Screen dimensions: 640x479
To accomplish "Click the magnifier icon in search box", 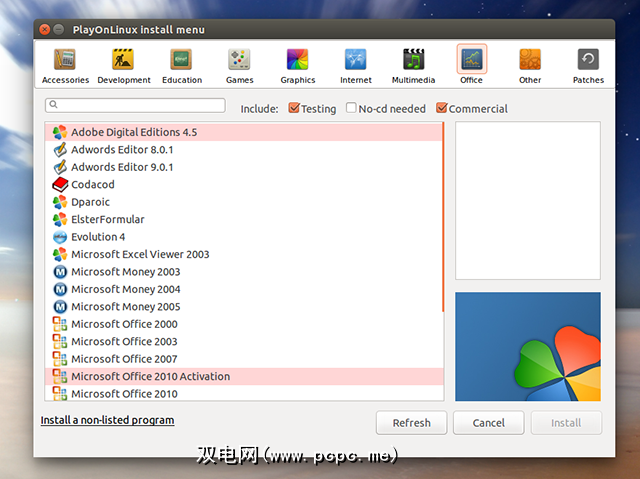I will [53, 105].
